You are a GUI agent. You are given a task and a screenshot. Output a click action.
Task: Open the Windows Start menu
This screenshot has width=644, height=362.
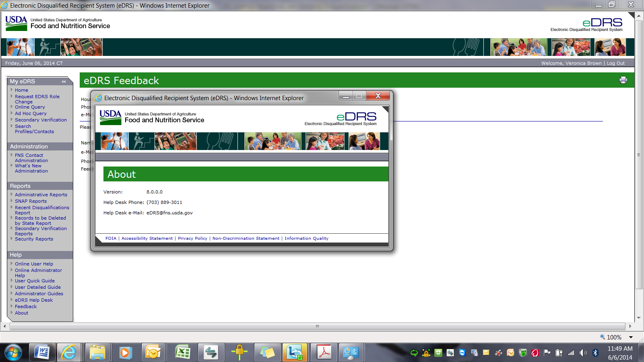pos(13,353)
